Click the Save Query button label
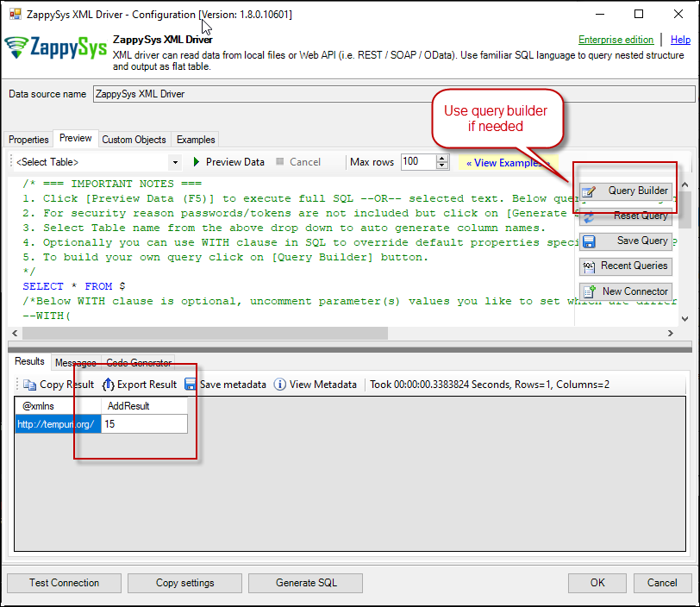The image size is (700, 607). [642, 241]
